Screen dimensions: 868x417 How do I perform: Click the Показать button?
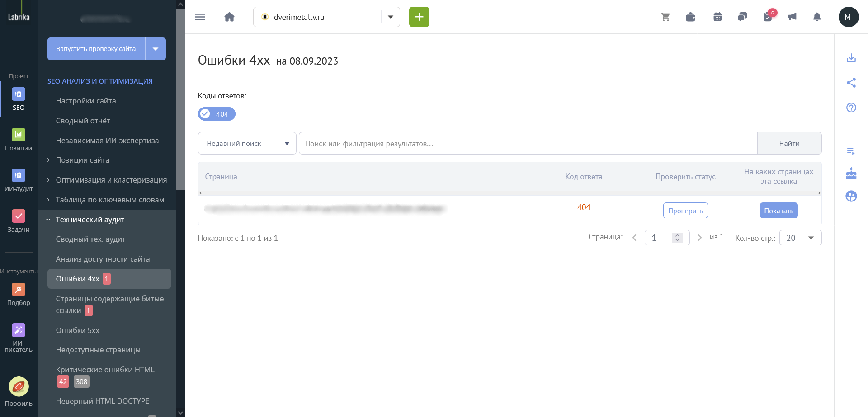pyautogui.click(x=778, y=211)
